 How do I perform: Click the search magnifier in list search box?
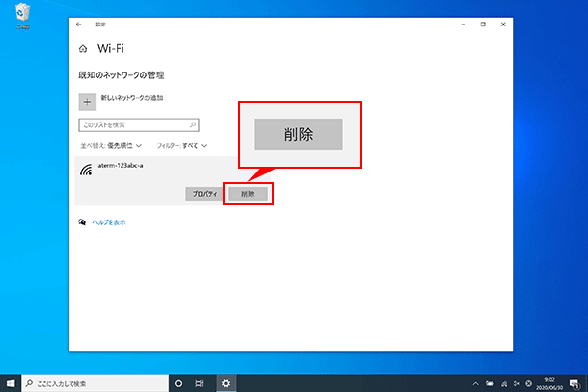coord(193,125)
